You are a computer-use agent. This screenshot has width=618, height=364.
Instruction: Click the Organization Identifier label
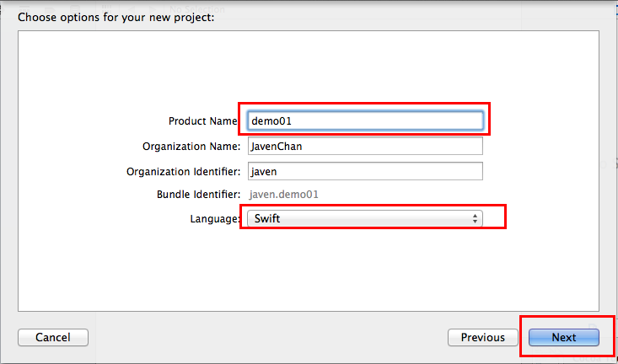tap(183, 172)
